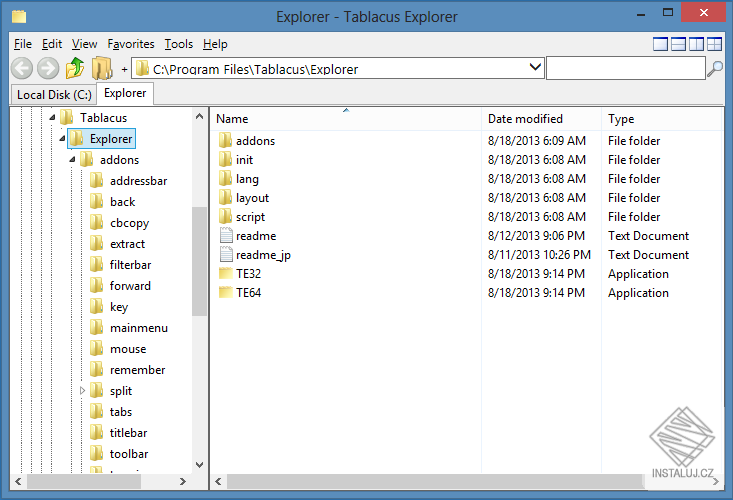Select forward folder in tree

pos(130,286)
